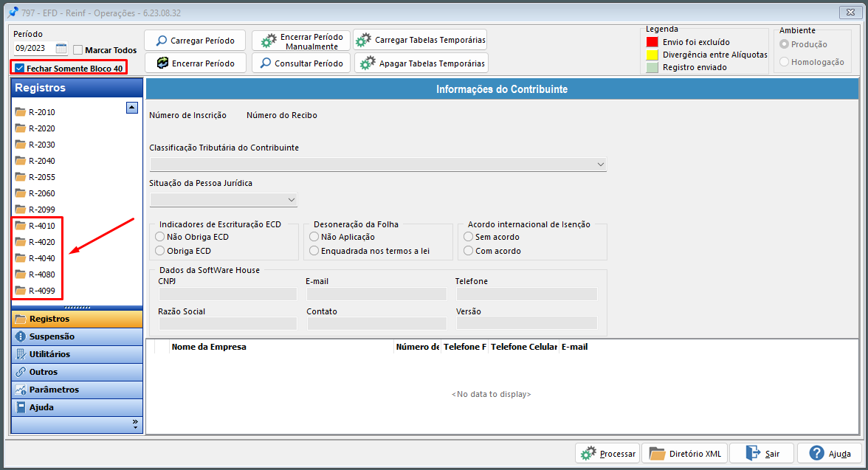
Task: Open the Outros sidebar section
Action: point(77,372)
